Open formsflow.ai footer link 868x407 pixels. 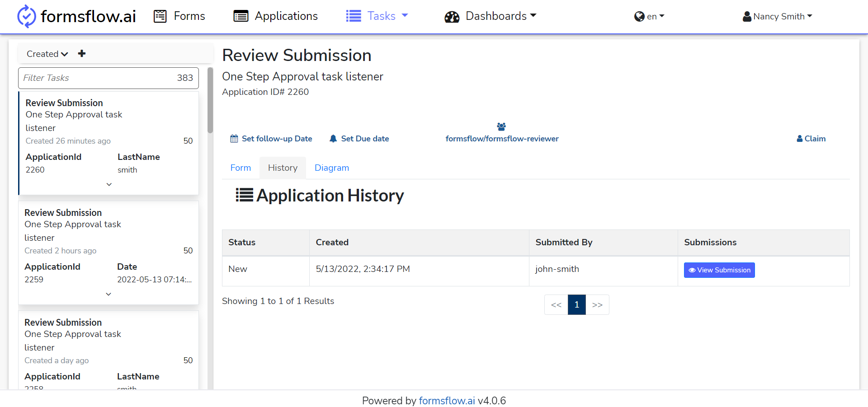[x=447, y=401]
